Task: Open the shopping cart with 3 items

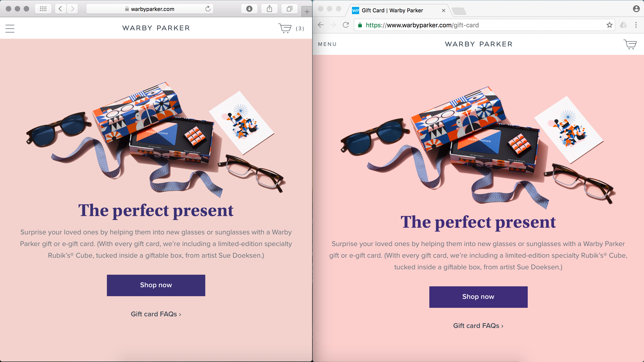Action: 285,28
